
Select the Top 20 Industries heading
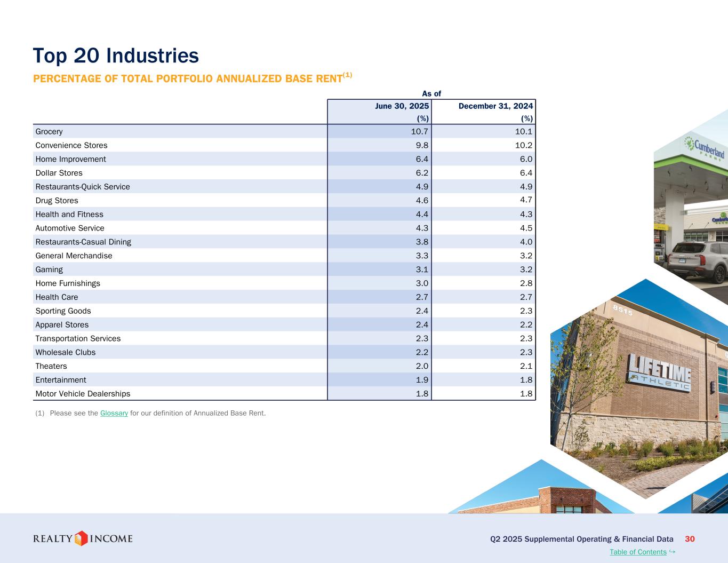(116, 55)
